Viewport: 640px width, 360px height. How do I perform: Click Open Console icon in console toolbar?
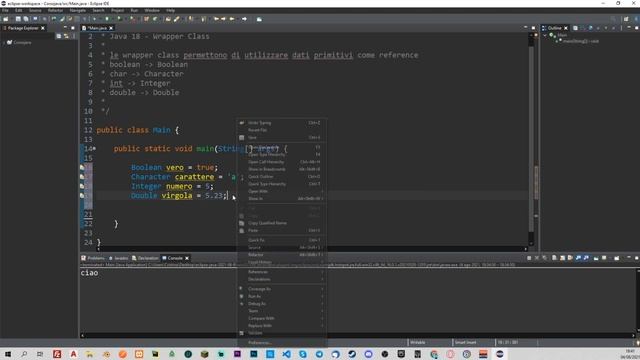tap(617, 258)
